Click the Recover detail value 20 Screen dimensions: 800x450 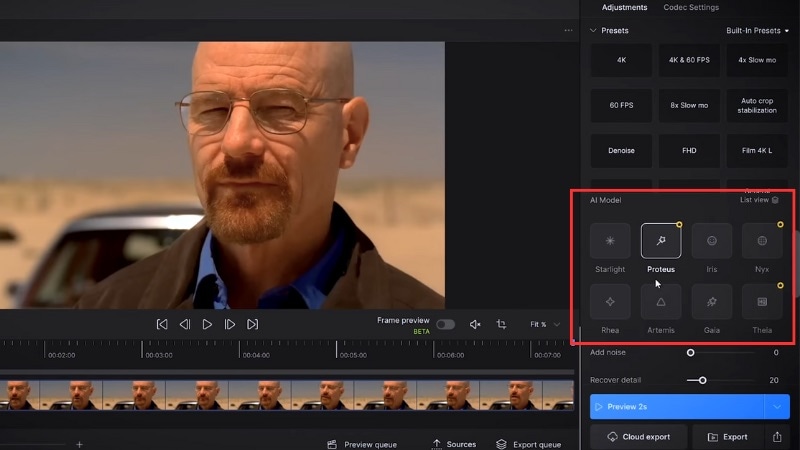(x=773, y=380)
